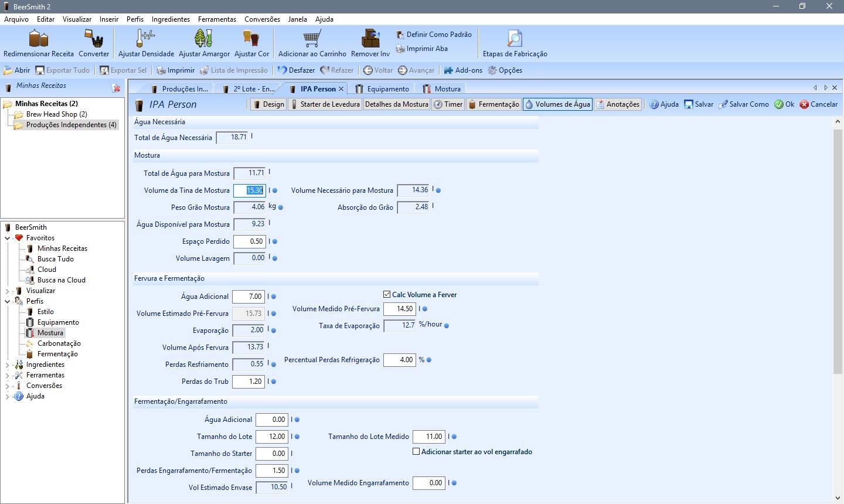Viewport: 844px width, 504px height.
Task: Expand the Visualizar tree node
Action: (x=8, y=291)
